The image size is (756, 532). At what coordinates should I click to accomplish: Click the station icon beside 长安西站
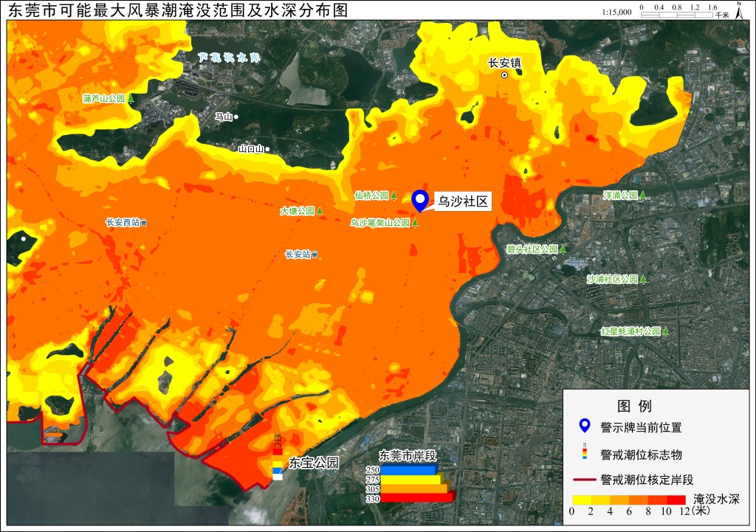pyautogui.click(x=144, y=223)
